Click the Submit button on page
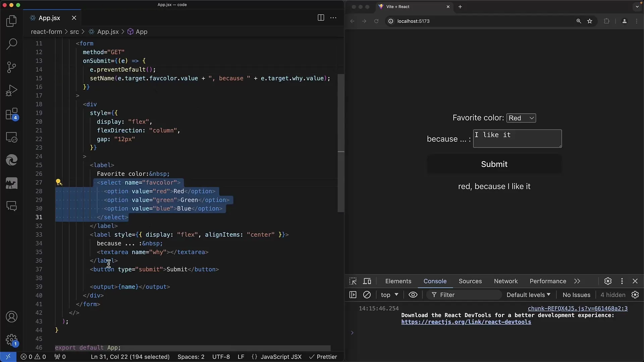Image resolution: width=644 pixels, height=362 pixels. [494, 164]
